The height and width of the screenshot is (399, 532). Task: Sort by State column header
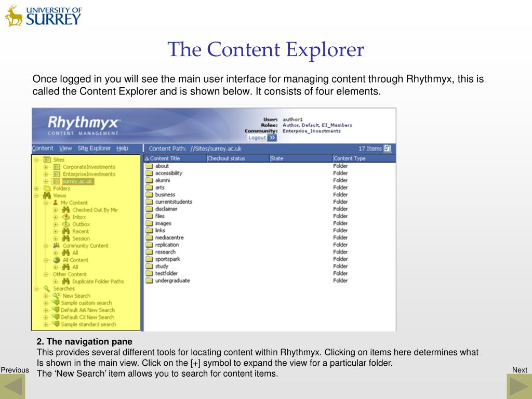[301, 158]
